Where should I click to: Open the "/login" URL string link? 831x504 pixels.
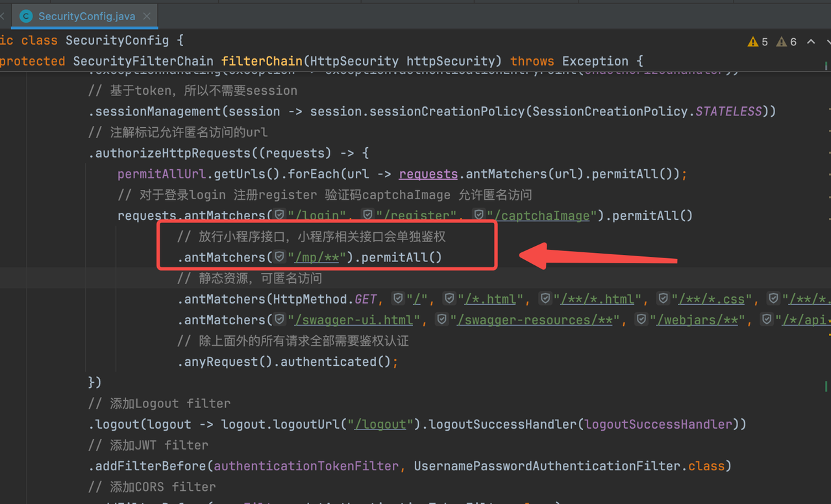pos(317,215)
